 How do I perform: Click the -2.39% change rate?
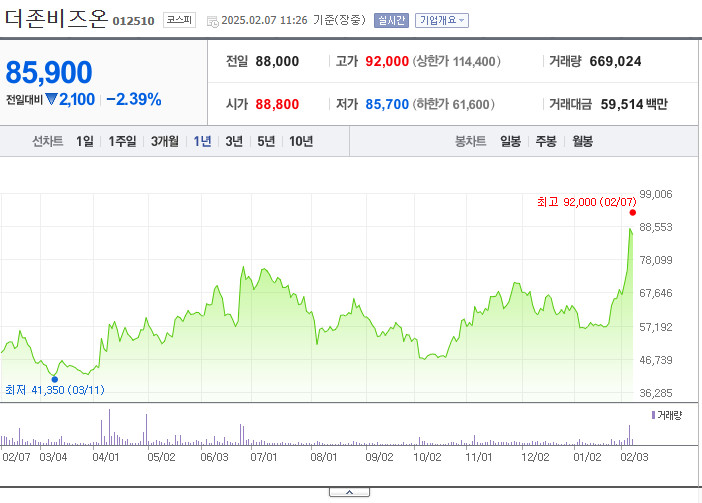click(134, 99)
